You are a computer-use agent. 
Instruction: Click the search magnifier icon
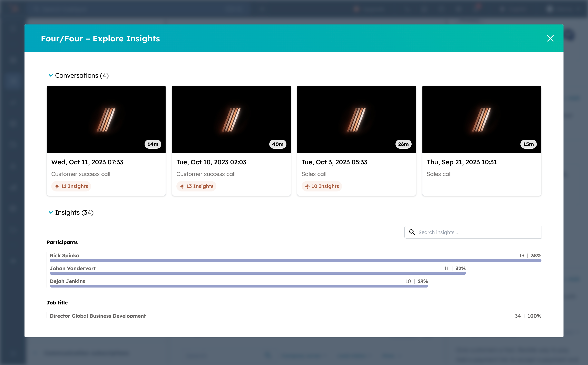coord(412,232)
